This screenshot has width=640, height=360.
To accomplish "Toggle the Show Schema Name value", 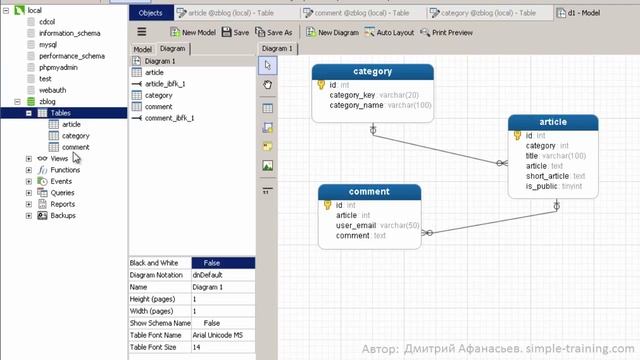I will [x=223, y=323].
